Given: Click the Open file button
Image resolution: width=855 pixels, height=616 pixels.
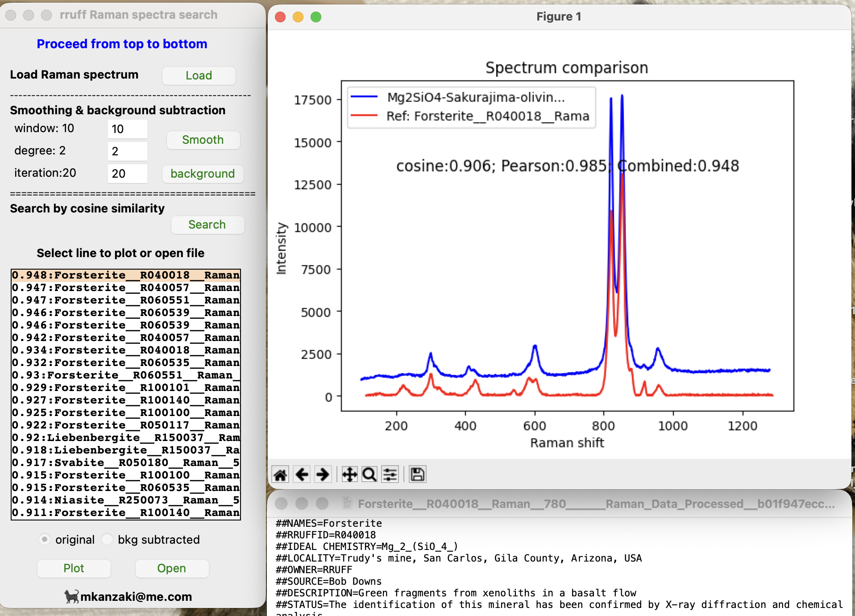Looking at the screenshot, I should (x=171, y=568).
